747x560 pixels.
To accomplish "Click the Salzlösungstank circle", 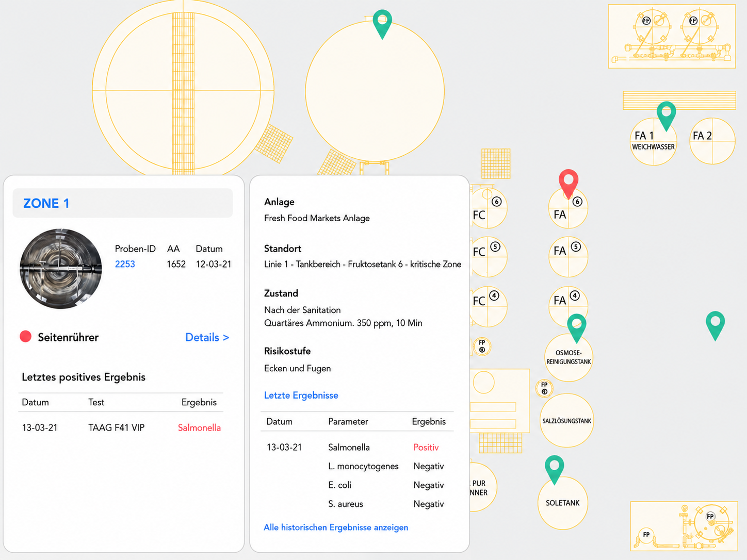I will 567,420.
